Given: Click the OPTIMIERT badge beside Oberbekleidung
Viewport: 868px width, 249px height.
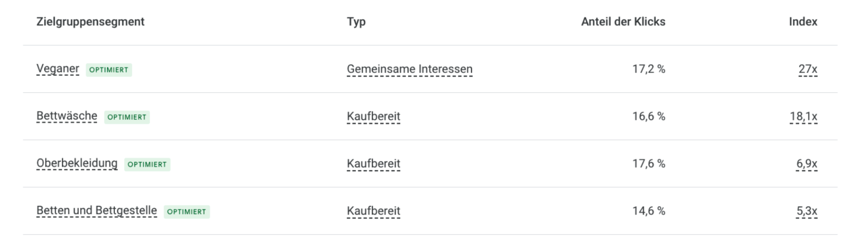Looking at the screenshot, I should (147, 164).
